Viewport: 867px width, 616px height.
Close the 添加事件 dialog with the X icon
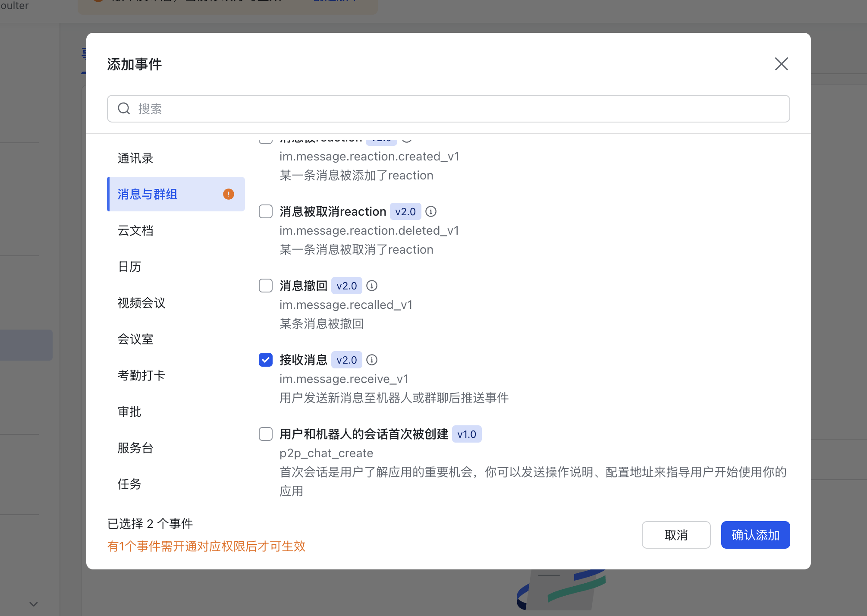click(x=781, y=64)
